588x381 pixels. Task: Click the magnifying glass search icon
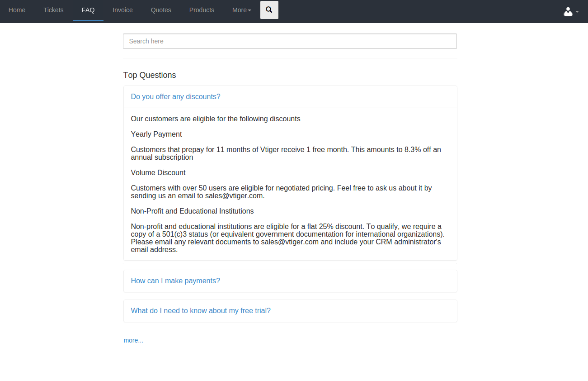[269, 10]
